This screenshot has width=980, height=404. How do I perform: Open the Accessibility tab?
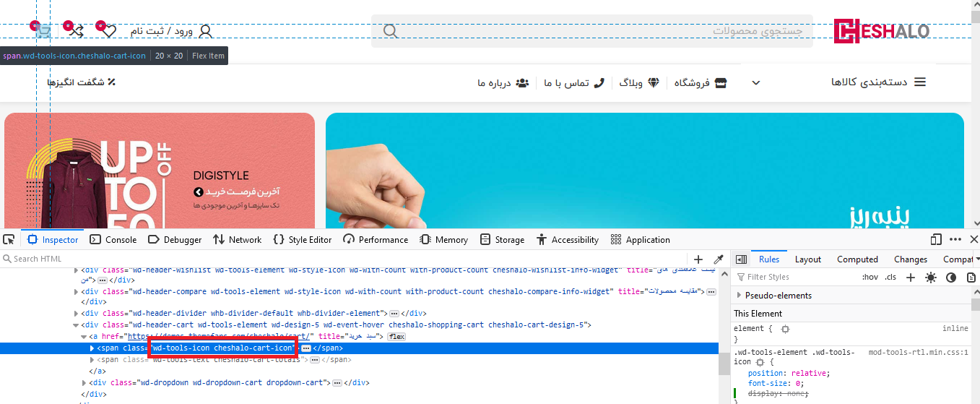click(568, 240)
